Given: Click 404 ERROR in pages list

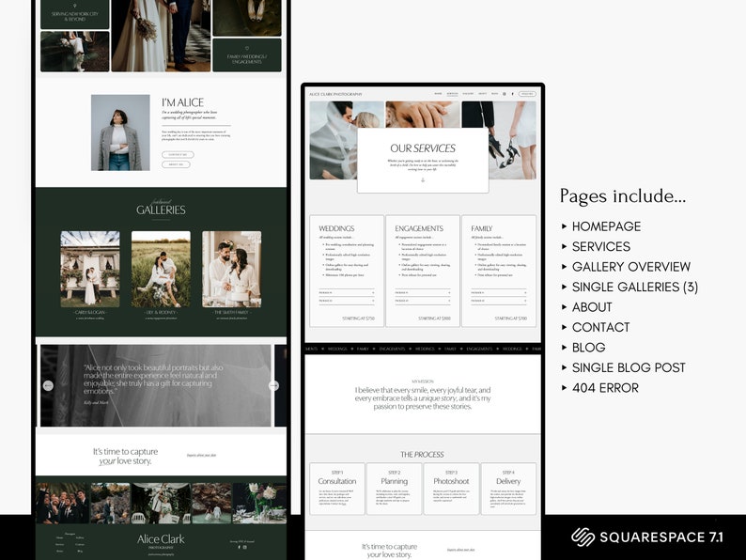Looking at the screenshot, I should pyautogui.click(x=606, y=388).
